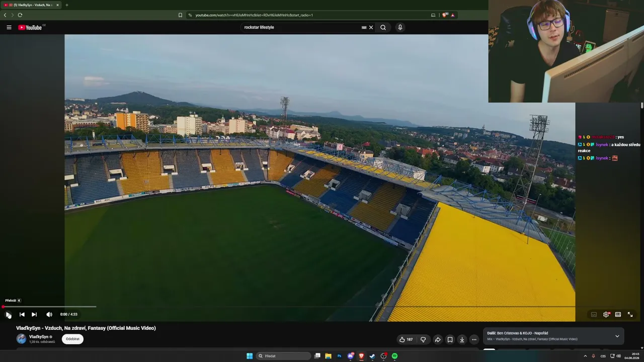The height and width of the screenshot is (362, 644).
Task: Go to the YouTube home logo
Action: 31,27
